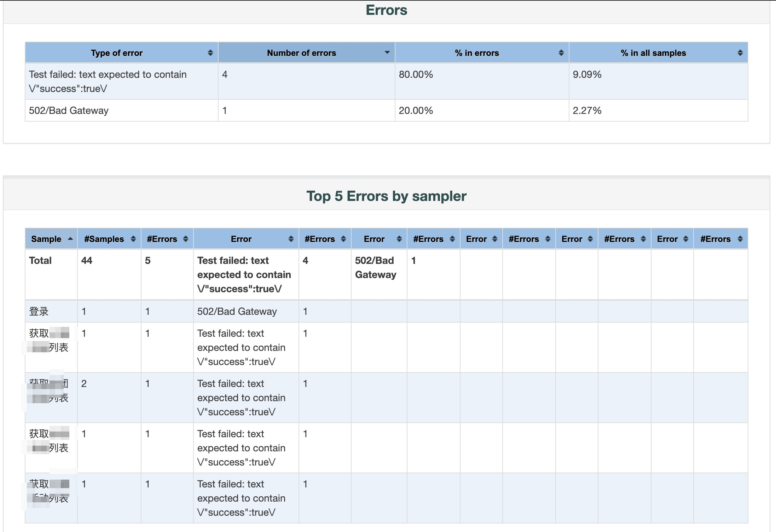Image resolution: width=776 pixels, height=532 pixels.
Task: Select the 登录 sample row cell
Action: click(x=39, y=311)
